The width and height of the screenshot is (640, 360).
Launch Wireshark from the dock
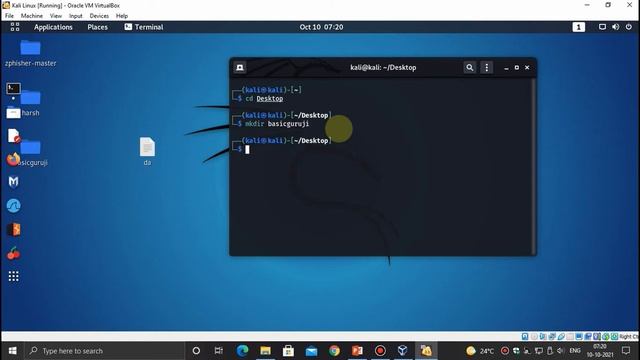[13, 206]
